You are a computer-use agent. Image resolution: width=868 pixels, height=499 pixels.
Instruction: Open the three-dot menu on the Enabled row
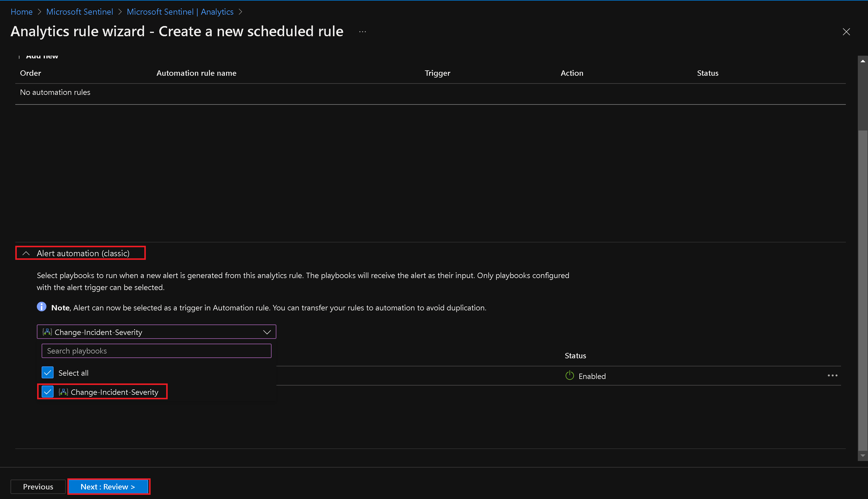point(832,376)
